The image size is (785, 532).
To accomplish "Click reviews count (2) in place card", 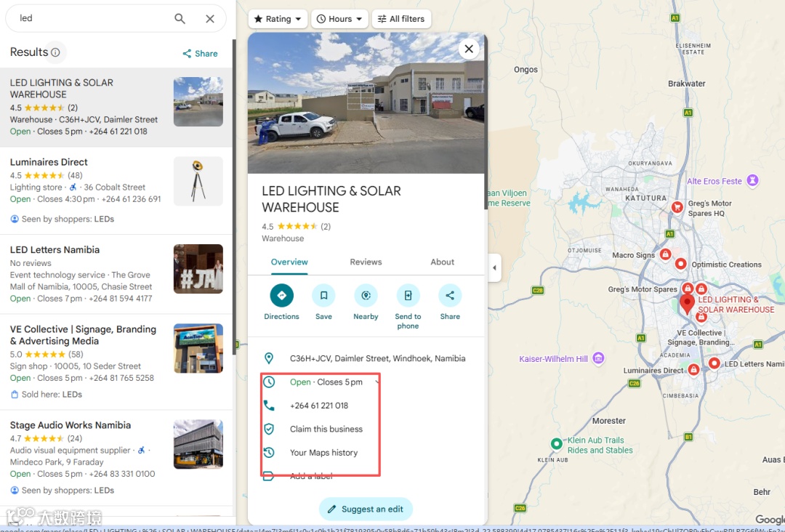I will coord(326,226).
